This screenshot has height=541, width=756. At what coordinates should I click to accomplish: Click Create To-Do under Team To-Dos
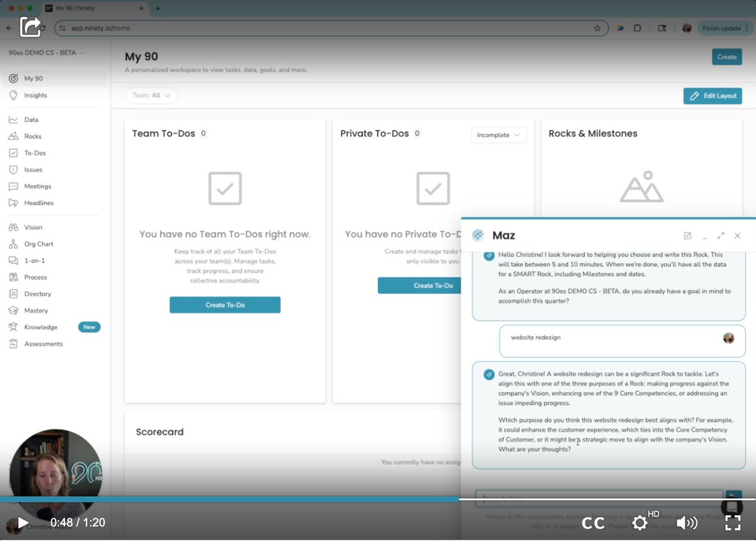pyautogui.click(x=225, y=305)
